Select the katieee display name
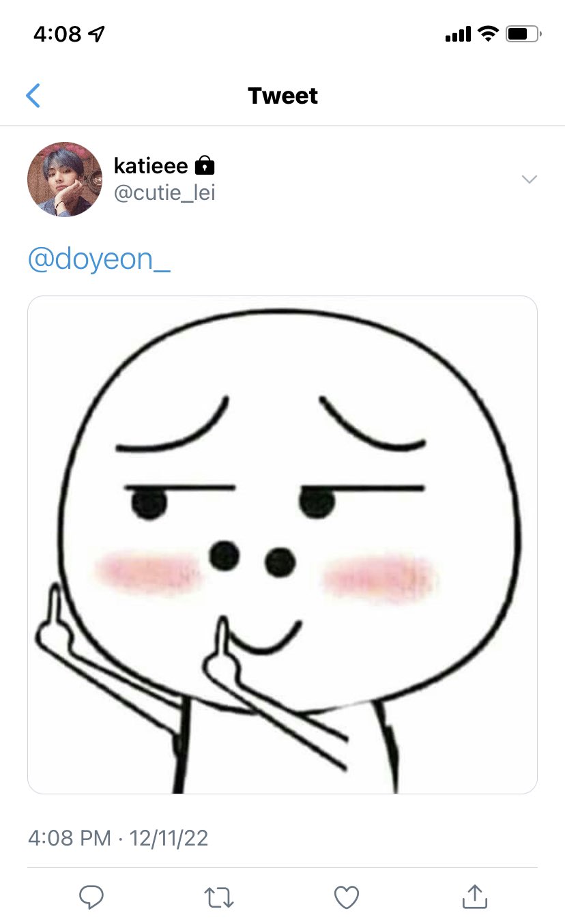This screenshot has height=924, width=565. 151,165
